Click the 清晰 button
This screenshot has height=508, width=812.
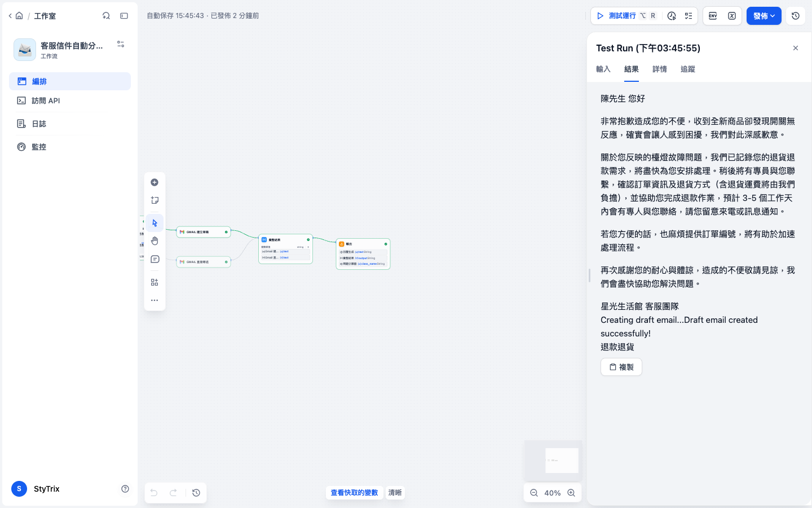pyautogui.click(x=395, y=493)
